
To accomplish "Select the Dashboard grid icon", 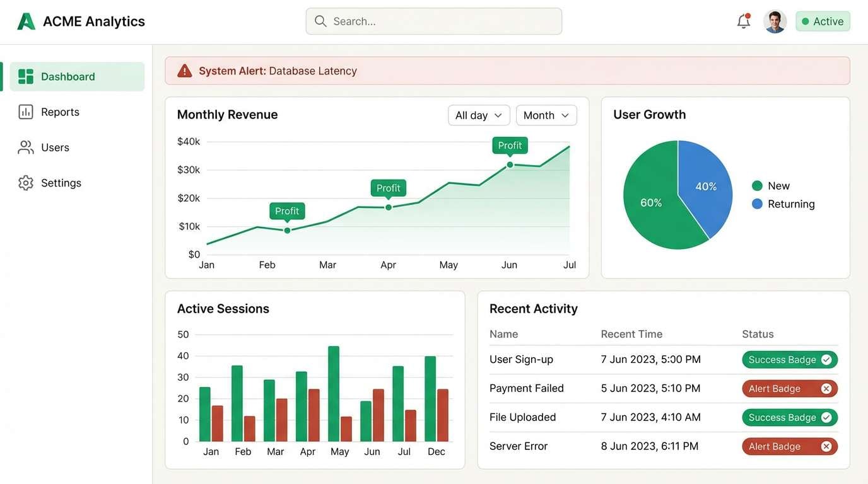I will (25, 76).
